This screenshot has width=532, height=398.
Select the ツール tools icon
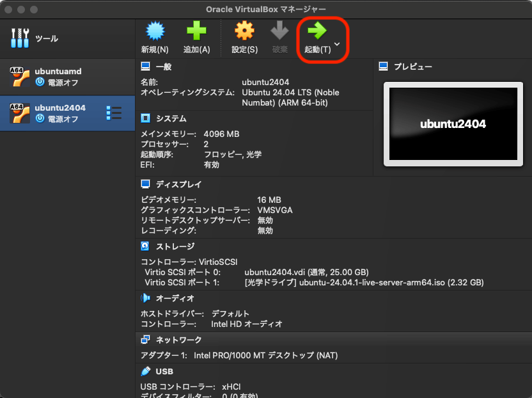[x=20, y=38]
